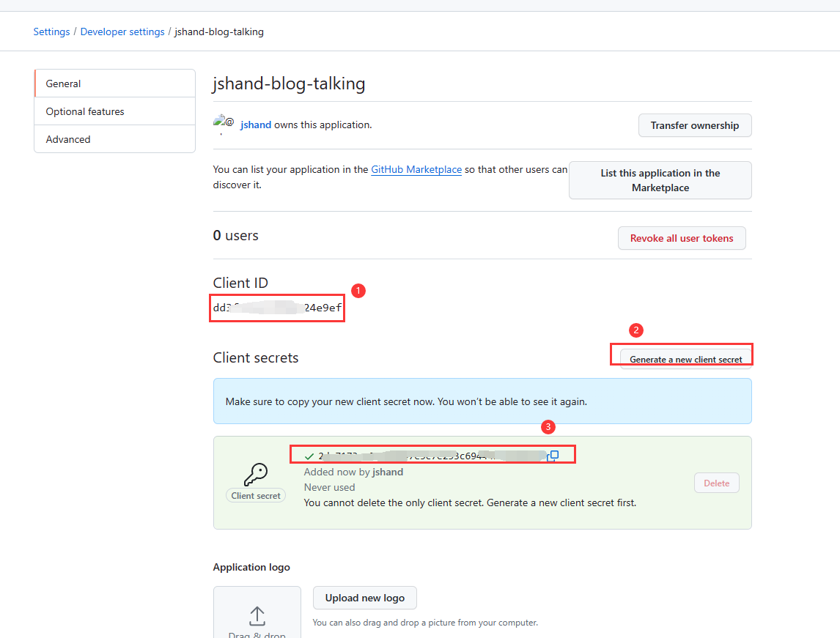Click List this application in the Marketplace
The height and width of the screenshot is (638, 840).
(660, 180)
